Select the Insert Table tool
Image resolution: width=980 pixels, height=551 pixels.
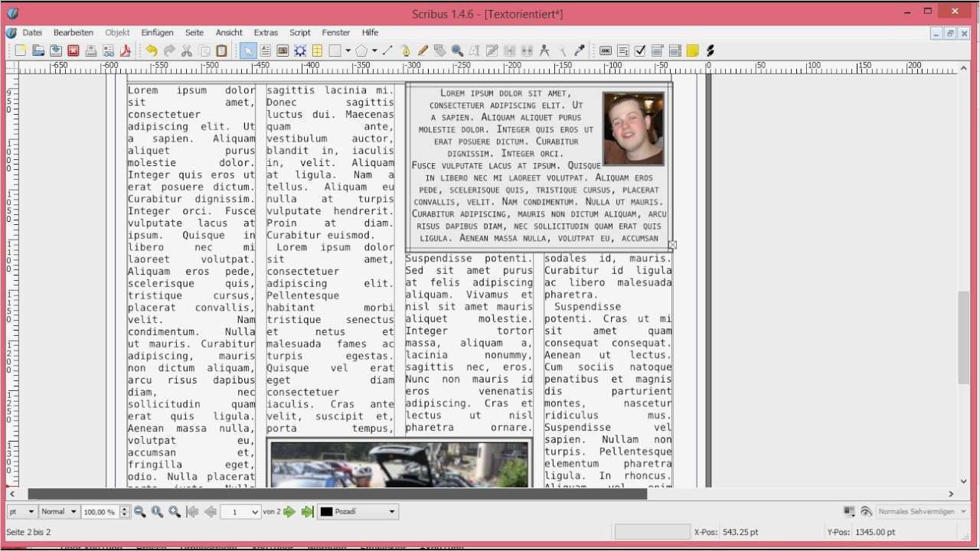tap(317, 51)
